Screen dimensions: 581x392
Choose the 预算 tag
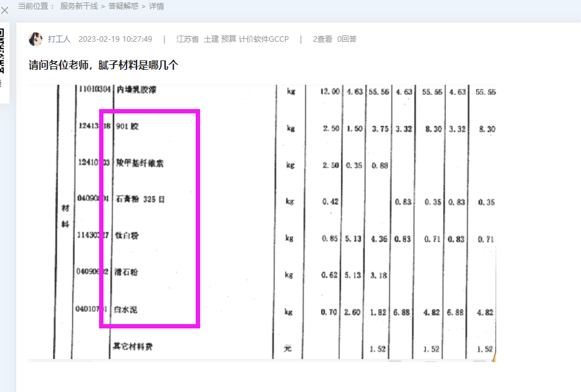(x=229, y=39)
